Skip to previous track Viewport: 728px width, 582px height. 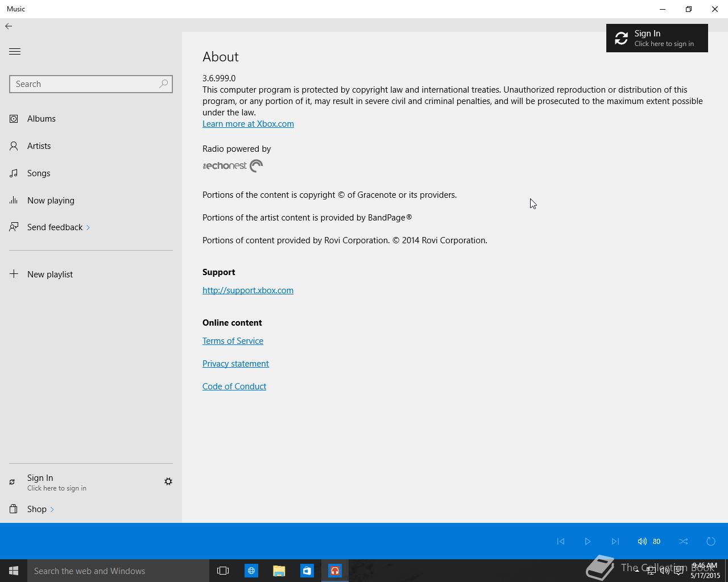click(x=560, y=541)
